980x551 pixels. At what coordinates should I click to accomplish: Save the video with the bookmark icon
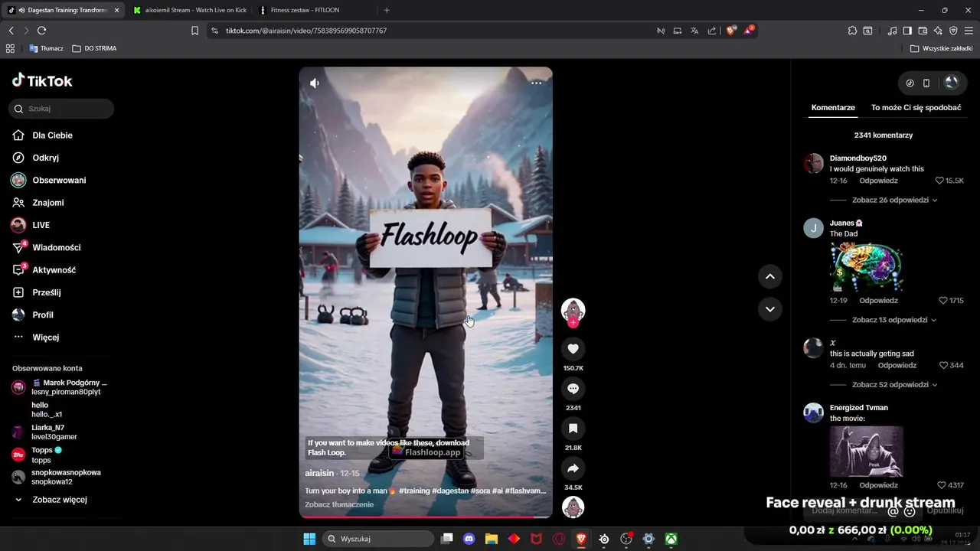pyautogui.click(x=573, y=429)
